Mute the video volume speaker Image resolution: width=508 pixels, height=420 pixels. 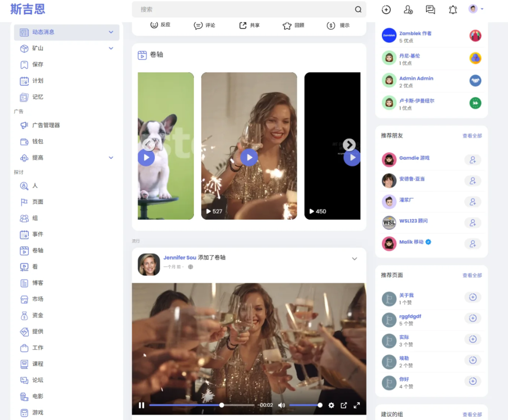click(x=282, y=405)
